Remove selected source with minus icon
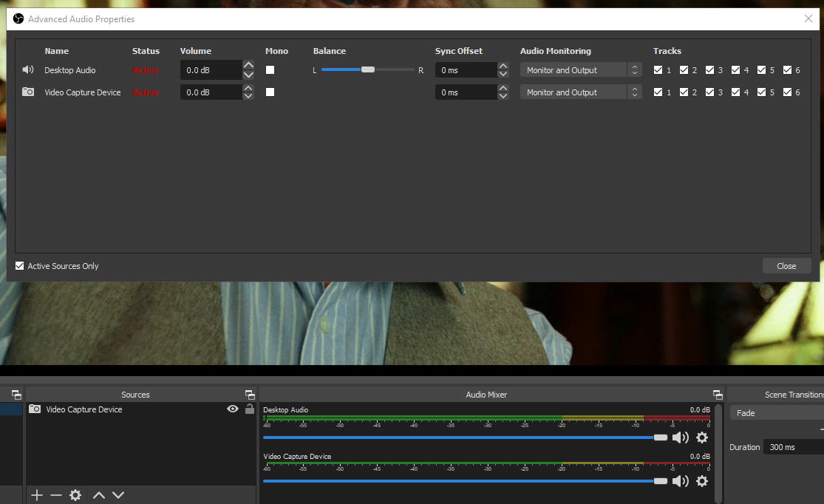The width and height of the screenshot is (824, 504). pyautogui.click(x=56, y=495)
